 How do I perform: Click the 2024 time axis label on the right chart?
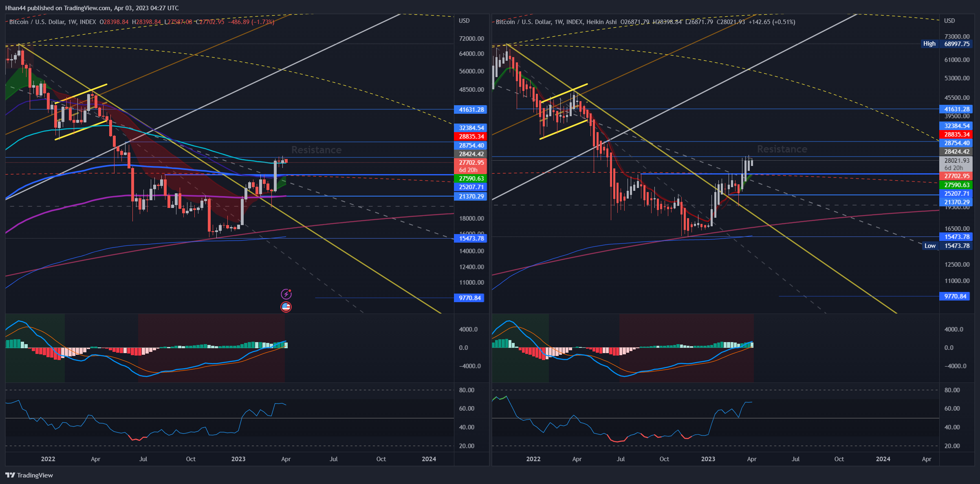click(883, 459)
